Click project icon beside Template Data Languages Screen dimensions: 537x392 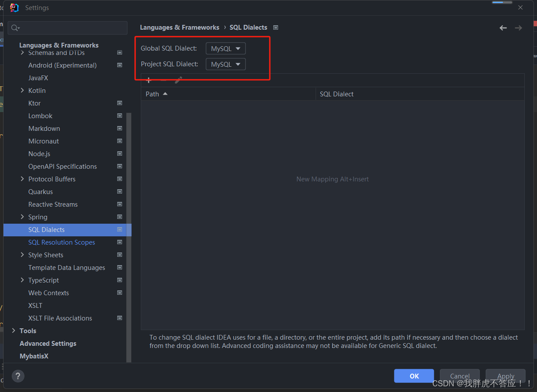[119, 267]
